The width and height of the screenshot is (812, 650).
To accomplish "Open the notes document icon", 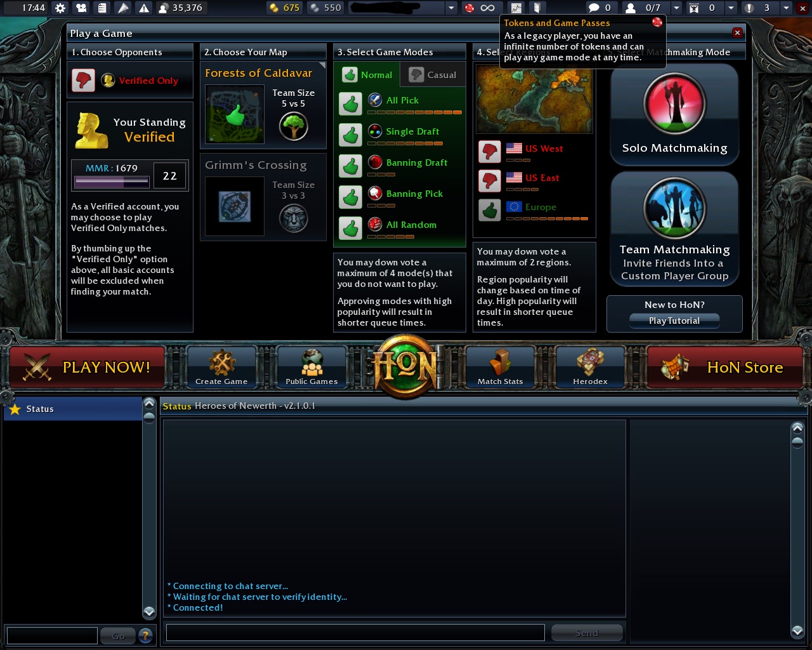I will pos(101,8).
